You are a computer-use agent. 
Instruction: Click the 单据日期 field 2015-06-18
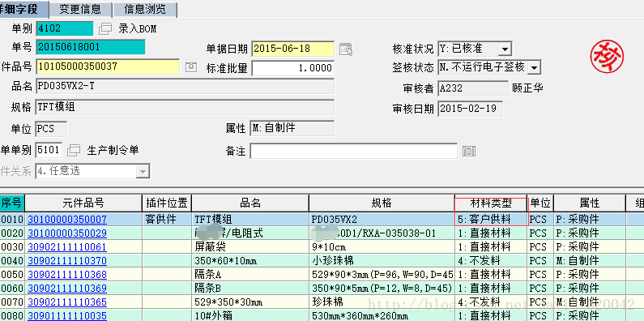tap(293, 49)
